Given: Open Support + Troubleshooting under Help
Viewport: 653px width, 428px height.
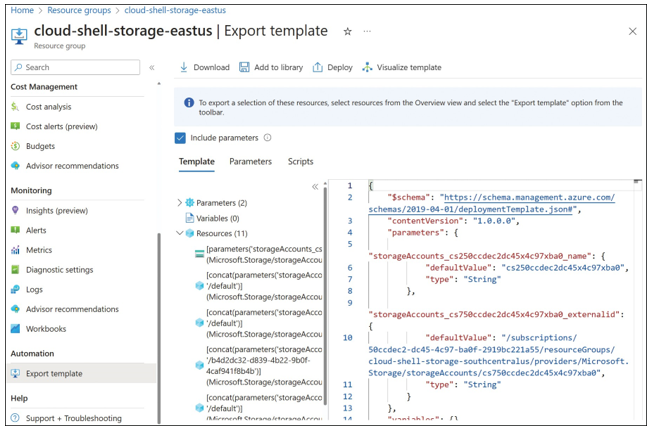Looking at the screenshot, I should pos(74,418).
